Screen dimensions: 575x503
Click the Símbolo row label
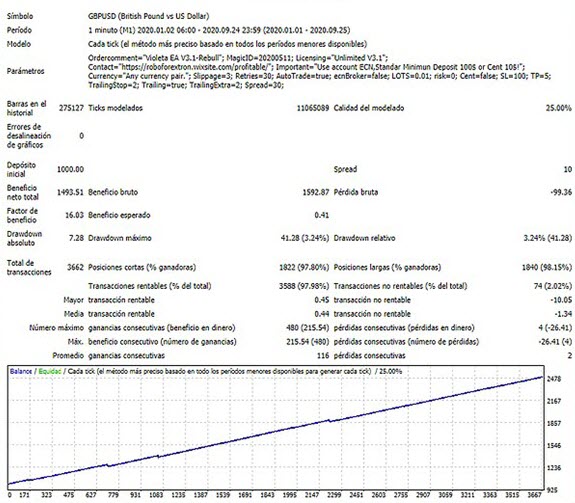pyautogui.click(x=20, y=16)
